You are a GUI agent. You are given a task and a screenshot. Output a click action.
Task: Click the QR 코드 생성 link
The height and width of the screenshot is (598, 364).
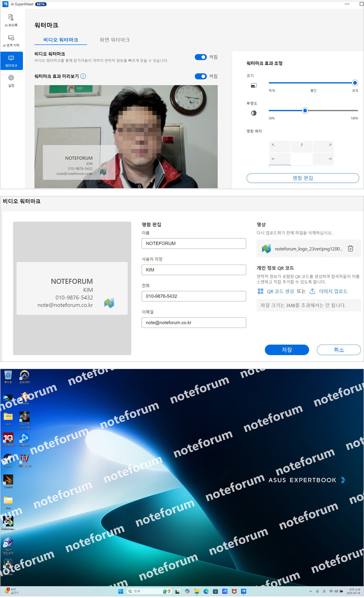280,292
